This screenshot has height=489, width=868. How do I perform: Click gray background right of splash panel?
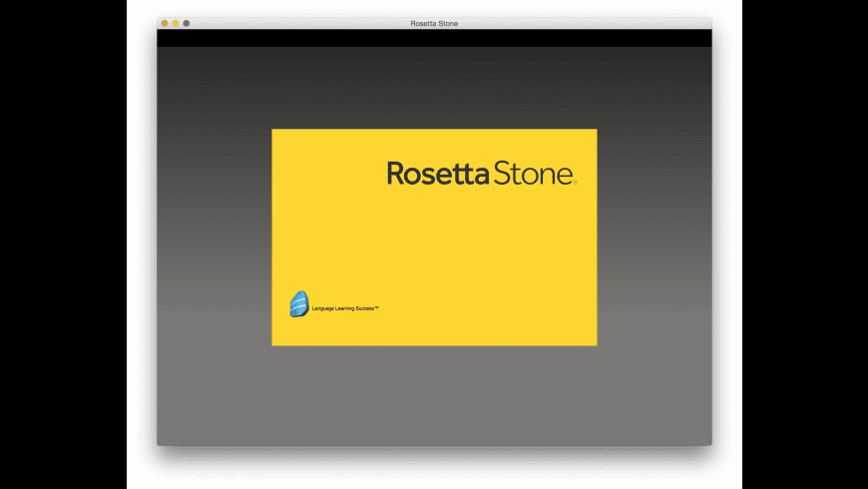coord(653,240)
